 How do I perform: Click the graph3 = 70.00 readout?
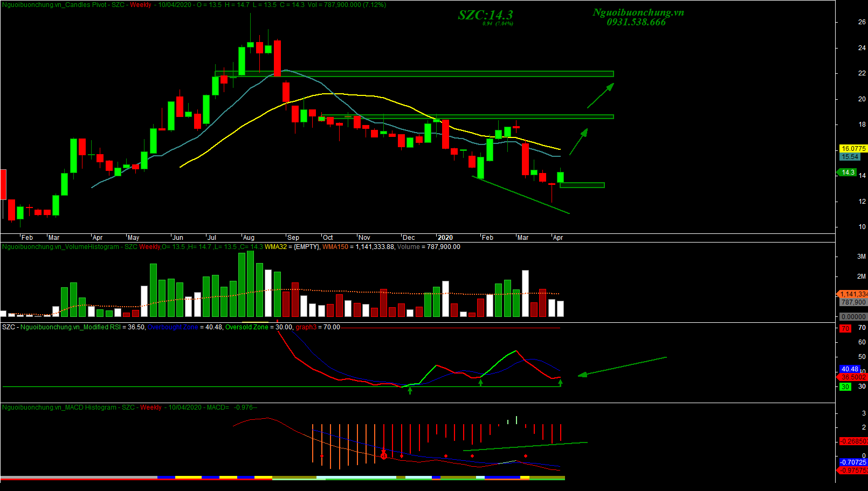(x=318, y=327)
